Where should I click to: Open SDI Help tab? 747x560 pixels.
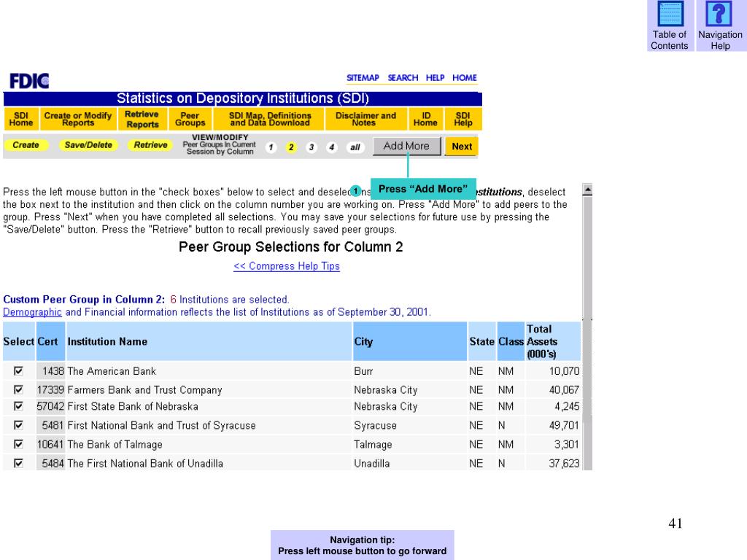(463, 119)
